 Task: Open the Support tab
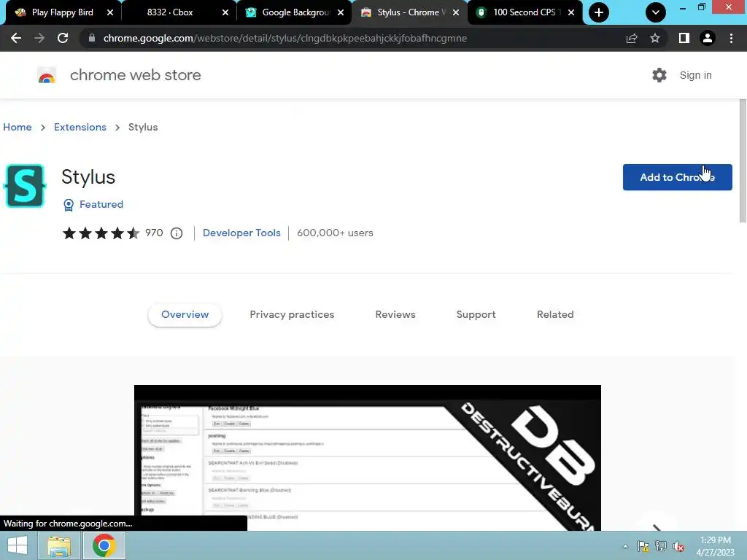(476, 315)
